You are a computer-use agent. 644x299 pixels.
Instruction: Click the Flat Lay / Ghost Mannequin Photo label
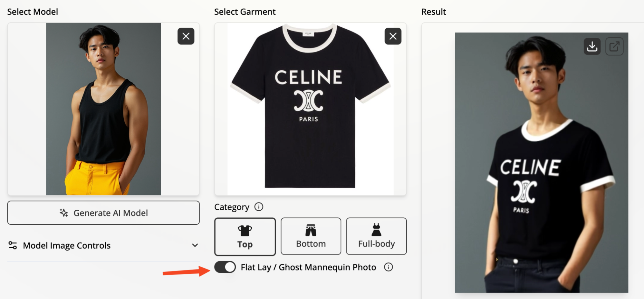pyautogui.click(x=308, y=267)
